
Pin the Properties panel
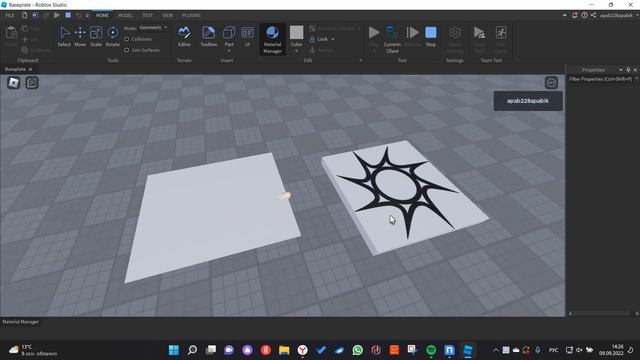(x=628, y=70)
